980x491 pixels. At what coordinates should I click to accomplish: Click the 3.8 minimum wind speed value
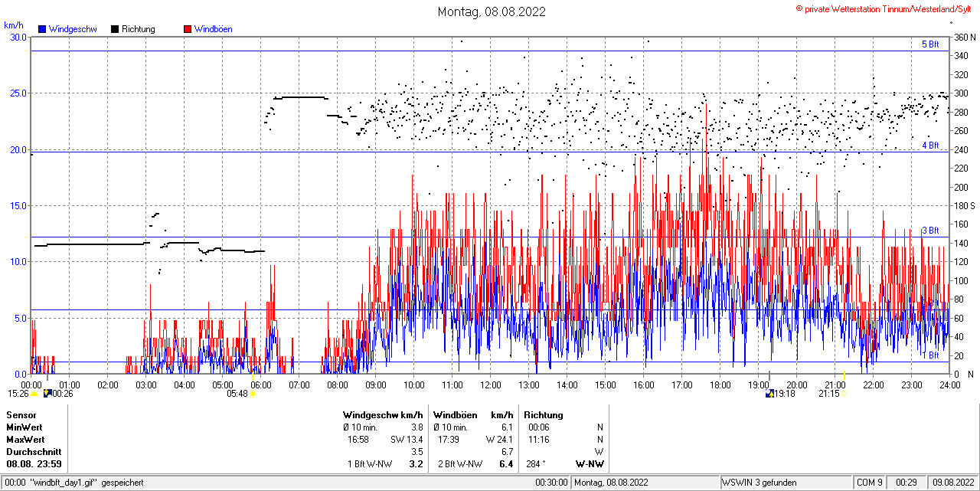tap(417, 427)
